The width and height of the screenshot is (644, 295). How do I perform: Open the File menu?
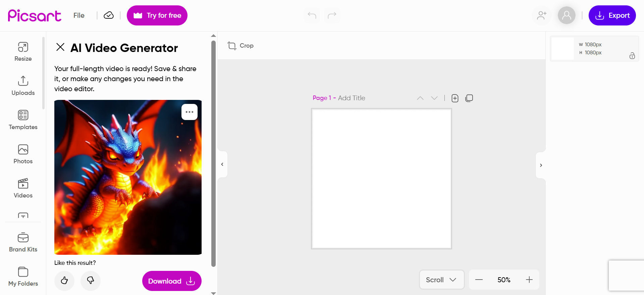click(x=79, y=15)
